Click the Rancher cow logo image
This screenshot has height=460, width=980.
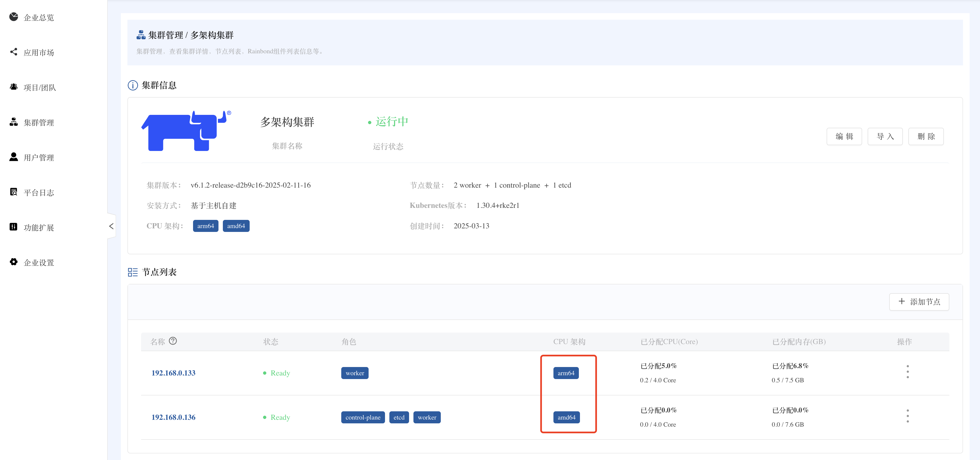186,131
